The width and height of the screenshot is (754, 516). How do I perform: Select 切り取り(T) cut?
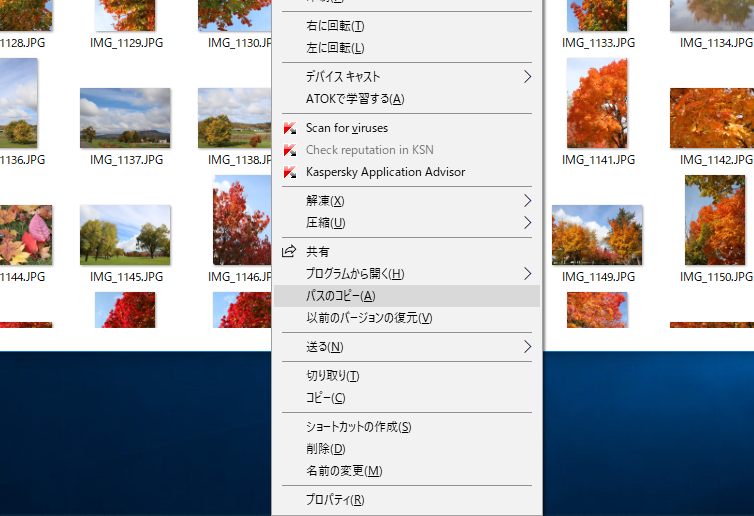(x=407, y=376)
